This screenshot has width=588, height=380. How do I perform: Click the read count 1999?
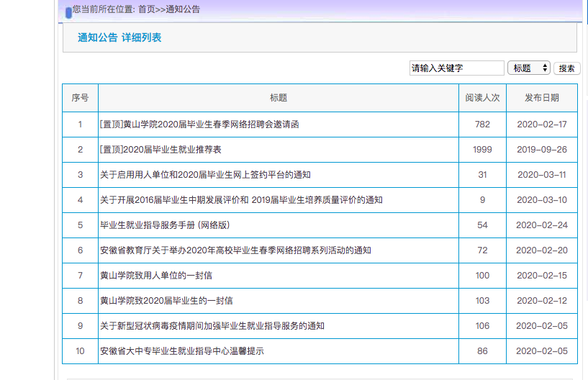point(483,149)
